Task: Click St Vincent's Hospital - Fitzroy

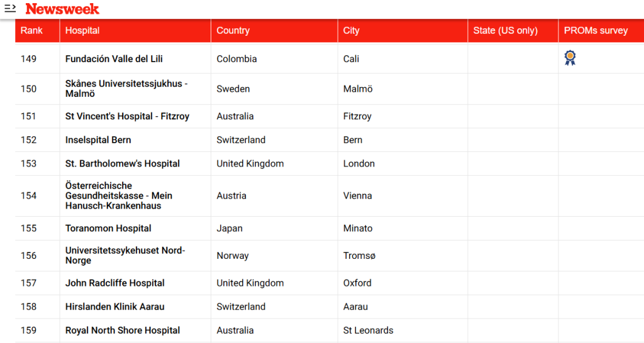Action: (127, 116)
